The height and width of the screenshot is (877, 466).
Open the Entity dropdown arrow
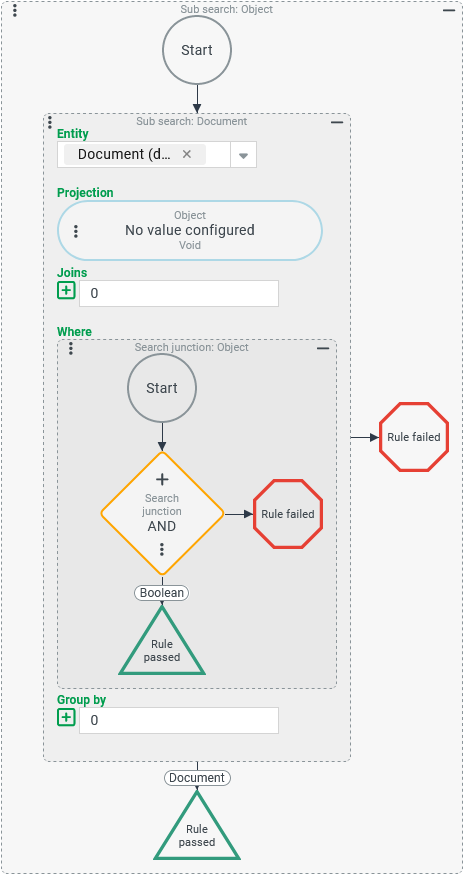point(243,155)
